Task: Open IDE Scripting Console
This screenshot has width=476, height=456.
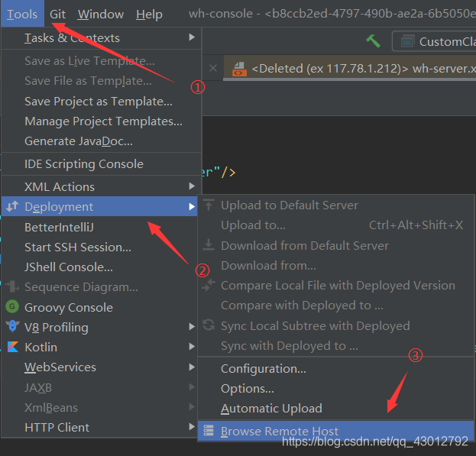Action: pos(101,163)
